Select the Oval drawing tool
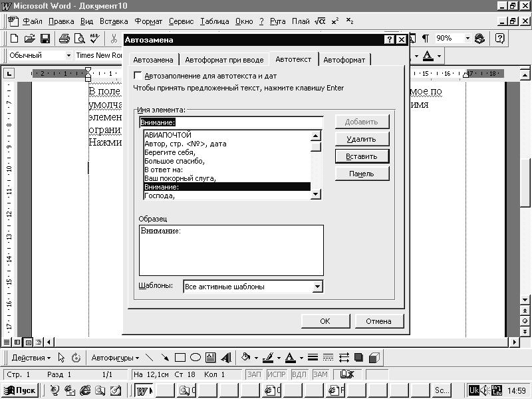Screen dimensions: 532x399 coord(196,358)
